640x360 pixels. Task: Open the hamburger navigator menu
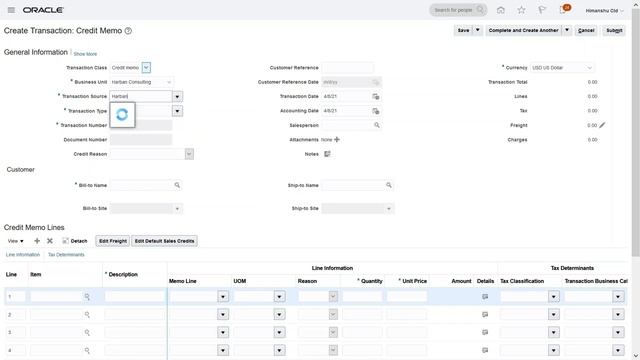click(11, 10)
